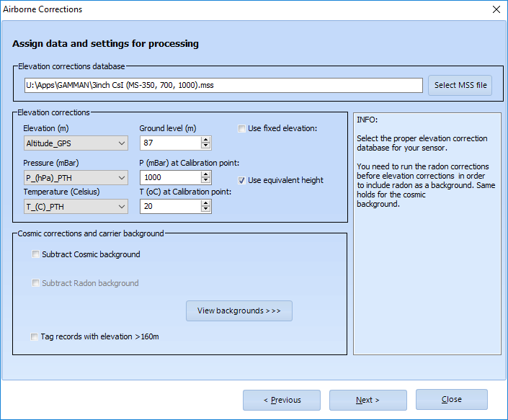Screen dimensions: 508x420
Task: Enable Use fixed elevation checkbox
Action: pos(242,128)
